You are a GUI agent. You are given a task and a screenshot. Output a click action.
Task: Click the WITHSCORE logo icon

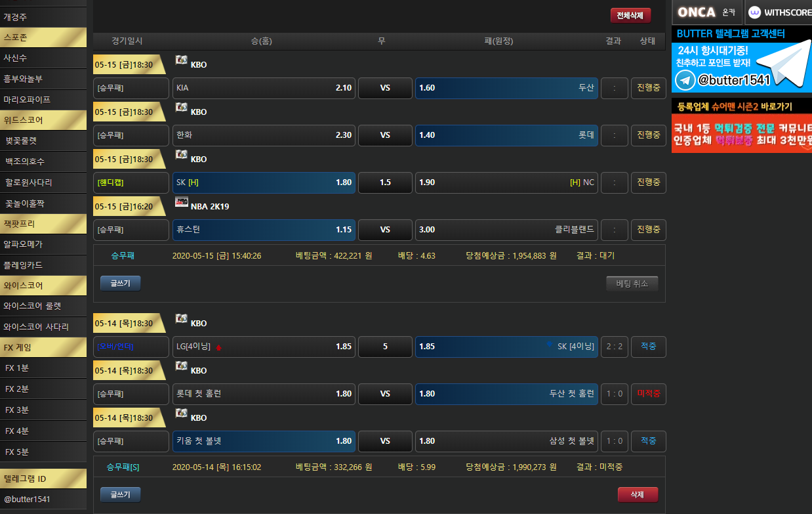pos(754,12)
